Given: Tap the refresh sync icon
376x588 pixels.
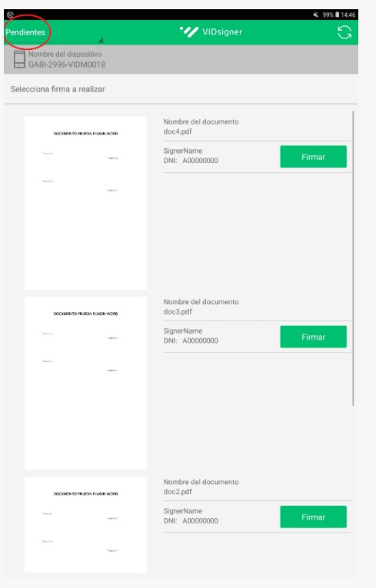Looking at the screenshot, I should [344, 32].
